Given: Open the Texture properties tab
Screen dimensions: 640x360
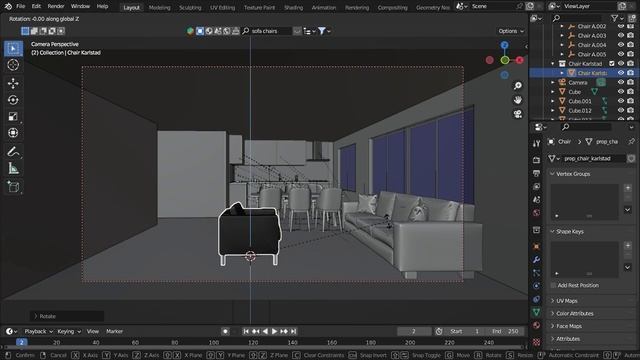Looking at the screenshot, I should pyautogui.click(x=536, y=341).
